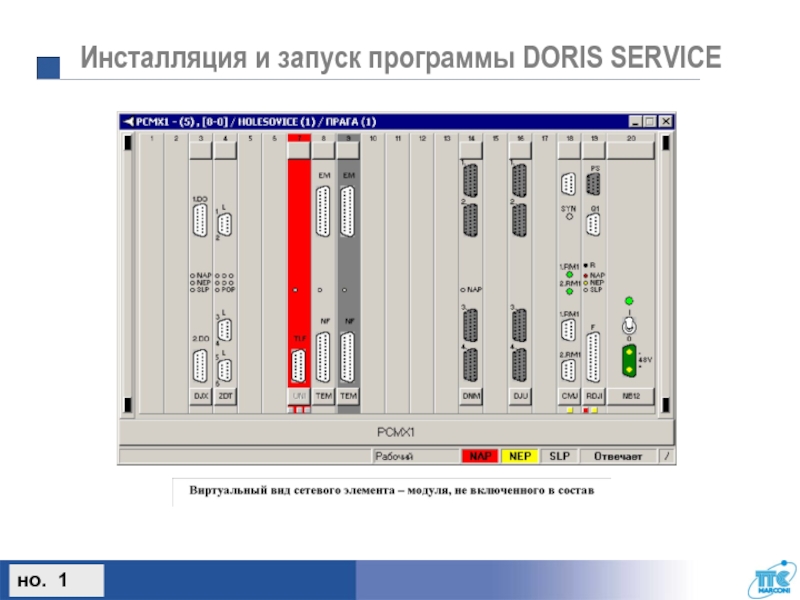Click the NF connector in slot 8
Viewport: 800px width, 600px height.
(323, 357)
